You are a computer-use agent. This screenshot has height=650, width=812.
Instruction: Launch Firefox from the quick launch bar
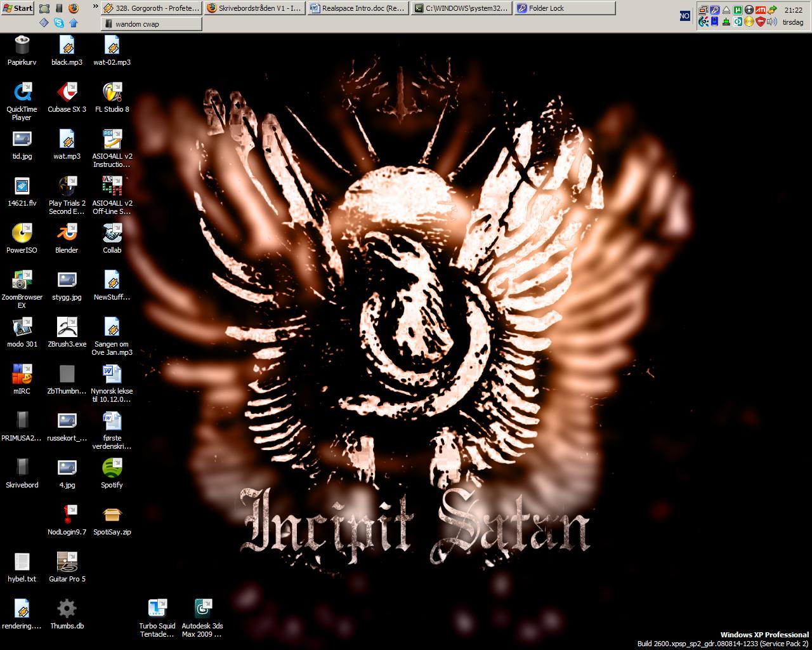point(73,8)
